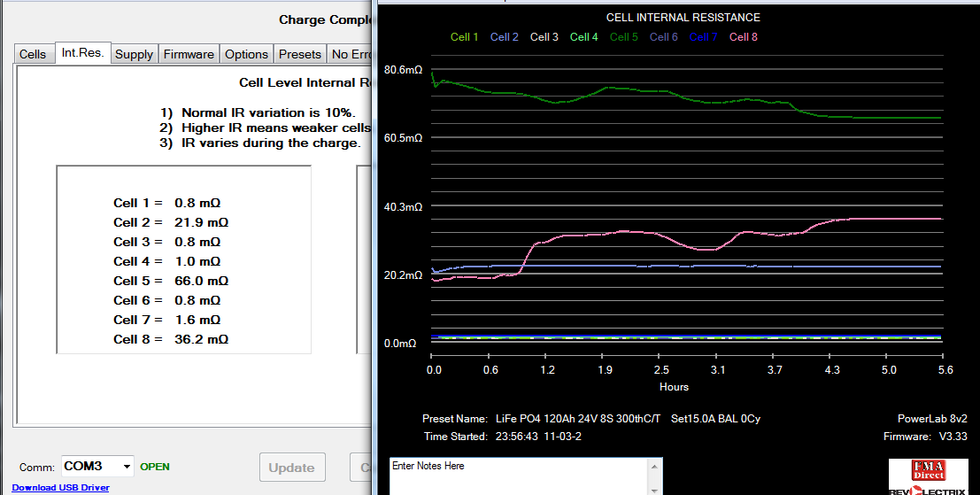The image size is (980, 495).
Task: Select Cell 5 legend entry
Action: tap(624, 37)
